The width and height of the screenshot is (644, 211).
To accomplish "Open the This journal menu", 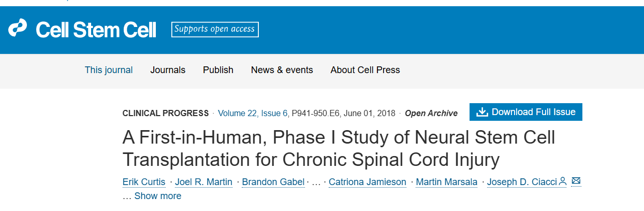I will click(x=109, y=70).
